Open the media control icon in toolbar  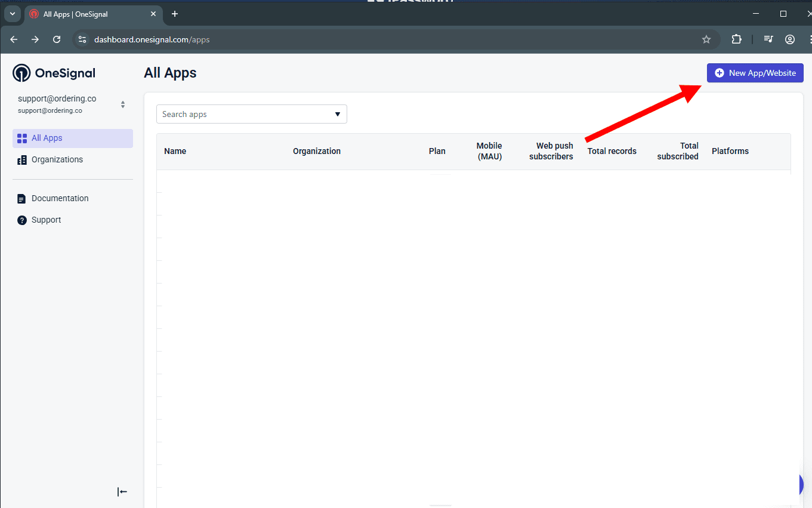(x=768, y=39)
